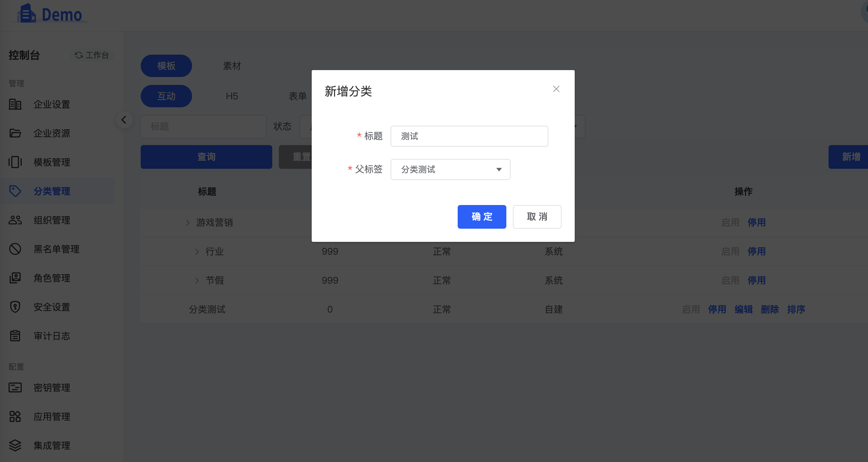Click the 重置 reset button
Viewport: 868px width, 462px height.
pyautogui.click(x=296, y=157)
